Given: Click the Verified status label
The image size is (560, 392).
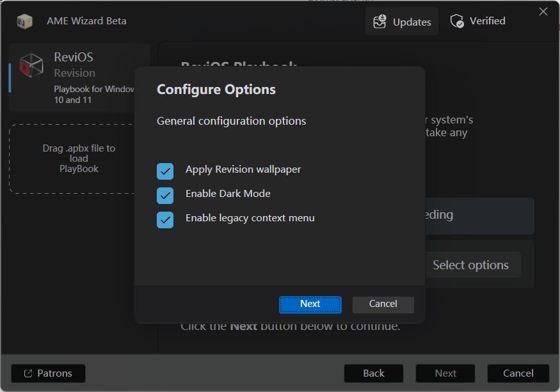Looking at the screenshot, I should click(x=487, y=21).
